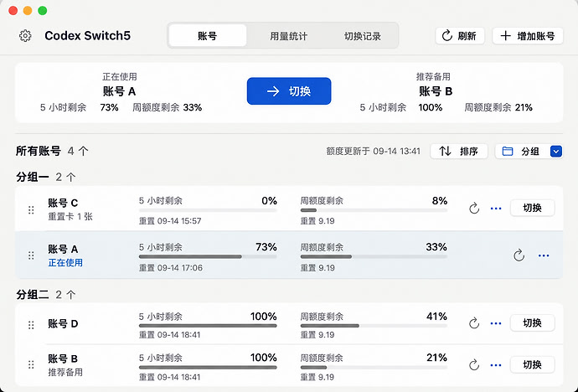
Task: Open the more options for 账号 A
Action: click(544, 255)
